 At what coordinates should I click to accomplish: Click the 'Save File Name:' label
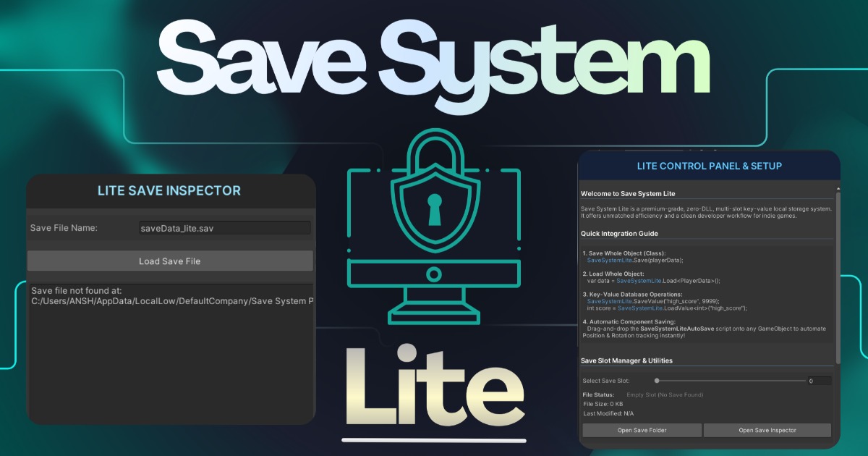pos(64,228)
